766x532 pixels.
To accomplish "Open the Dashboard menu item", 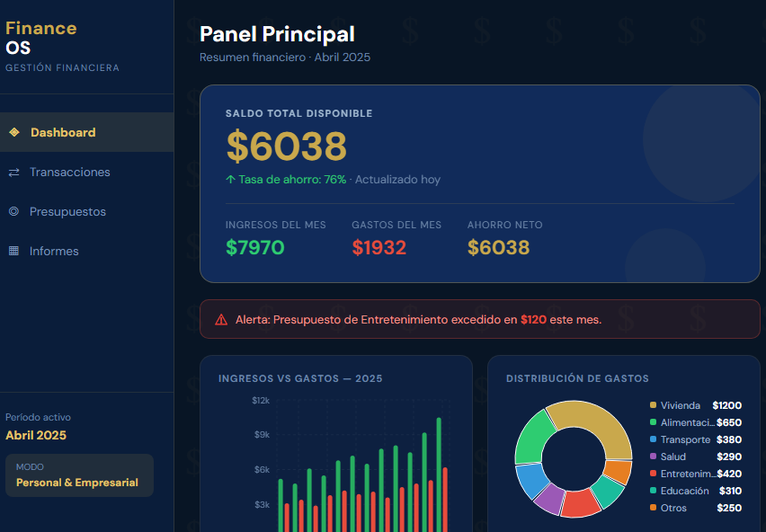I will [87, 132].
